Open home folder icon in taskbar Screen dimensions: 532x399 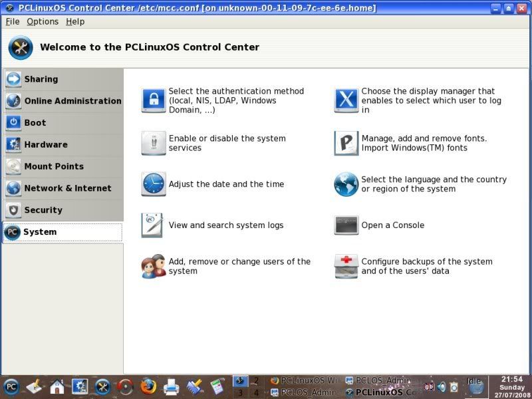point(57,387)
